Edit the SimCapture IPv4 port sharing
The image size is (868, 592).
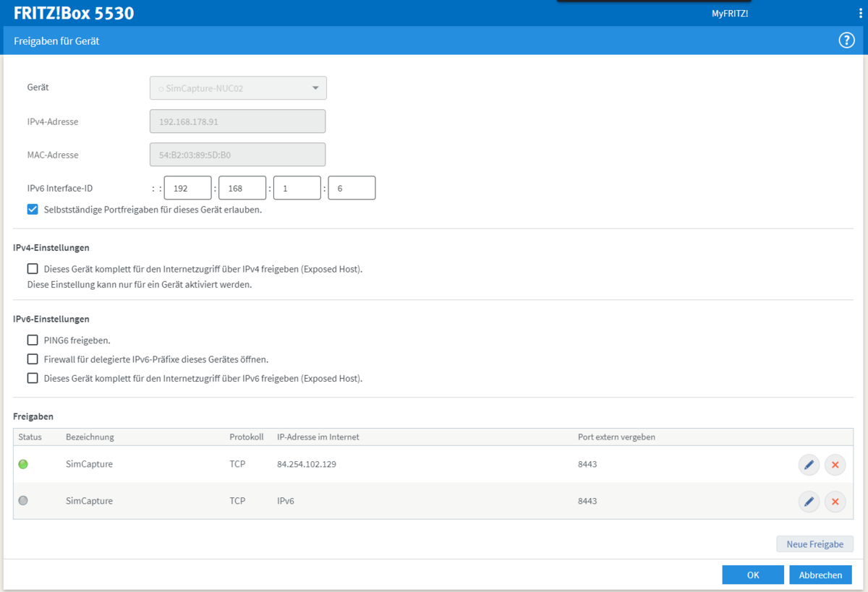tap(809, 465)
